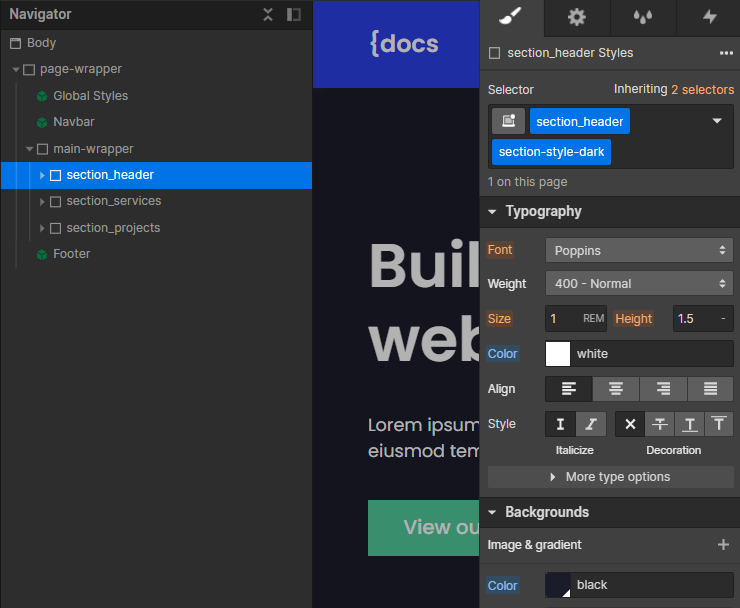Screen dimensions: 740x608
Task: Add an Image & gradient background
Action: 723,545
